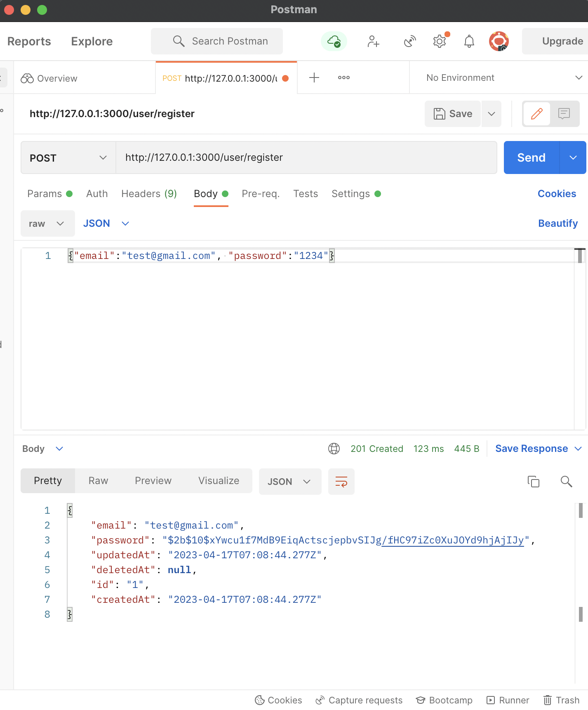Switch to the Headers (9) tab
The height and width of the screenshot is (710, 588).
click(x=149, y=194)
